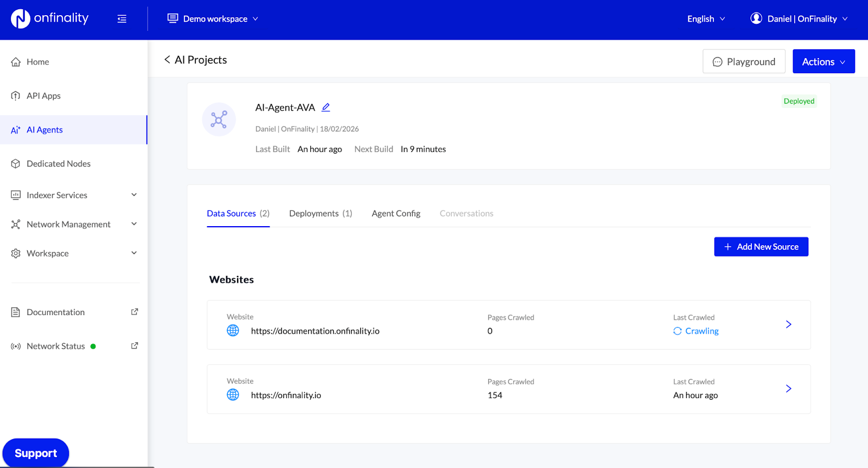Switch to the Deployments tab

pos(321,214)
